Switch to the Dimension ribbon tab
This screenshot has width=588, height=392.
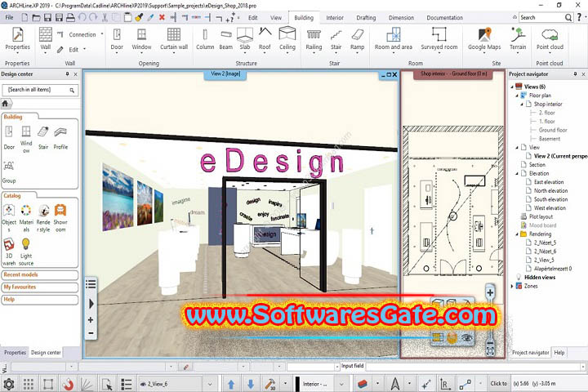tap(401, 18)
